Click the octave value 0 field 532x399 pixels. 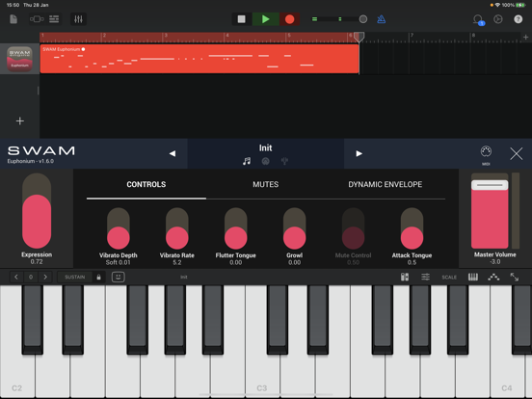coord(31,278)
